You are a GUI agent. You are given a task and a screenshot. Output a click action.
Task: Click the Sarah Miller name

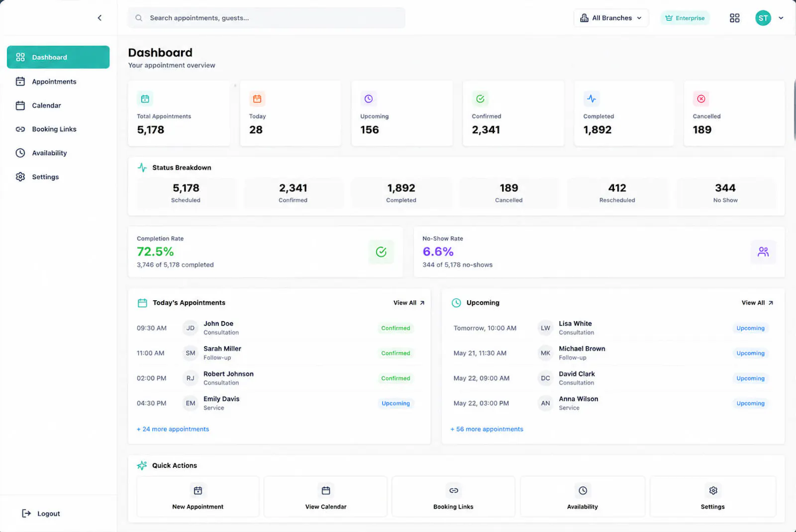click(222, 349)
